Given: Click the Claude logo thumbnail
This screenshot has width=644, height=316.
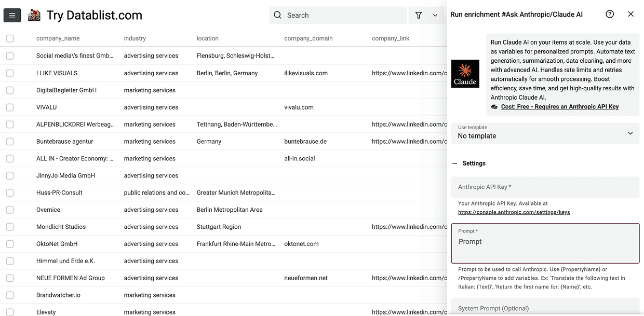Looking at the screenshot, I should [x=465, y=74].
